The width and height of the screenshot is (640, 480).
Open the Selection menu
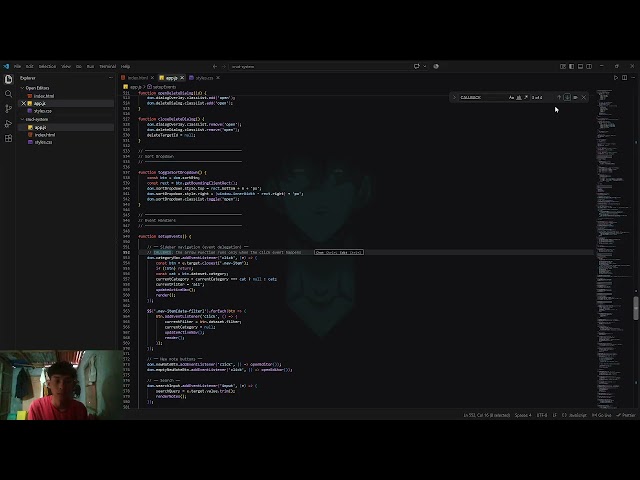pyautogui.click(x=47, y=66)
